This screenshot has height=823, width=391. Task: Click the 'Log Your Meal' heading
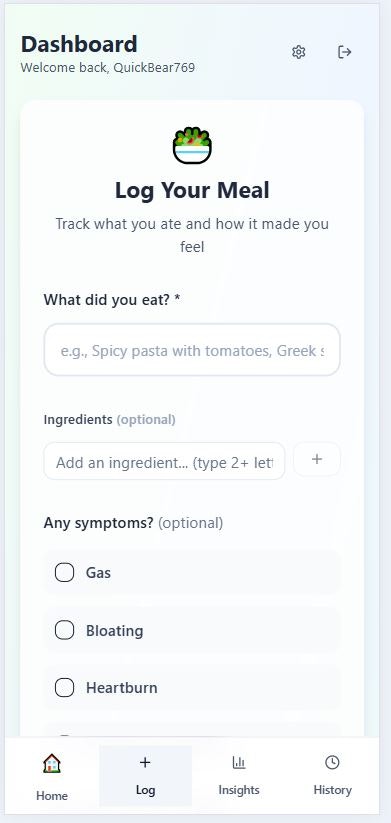tap(192, 190)
